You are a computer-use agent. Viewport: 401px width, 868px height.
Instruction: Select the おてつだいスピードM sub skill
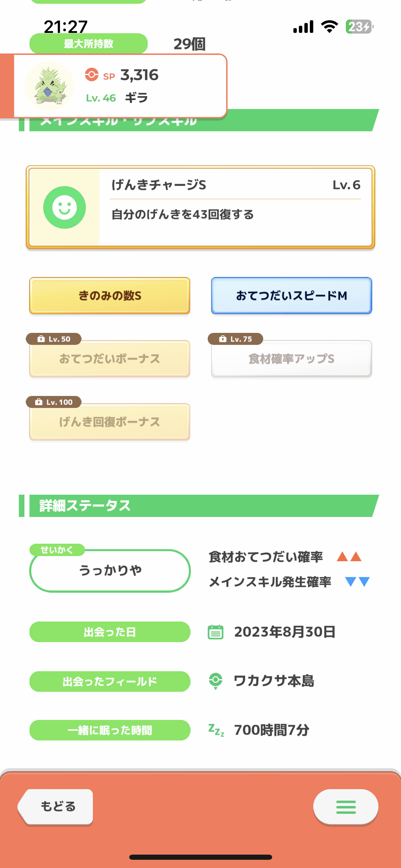click(x=291, y=296)
